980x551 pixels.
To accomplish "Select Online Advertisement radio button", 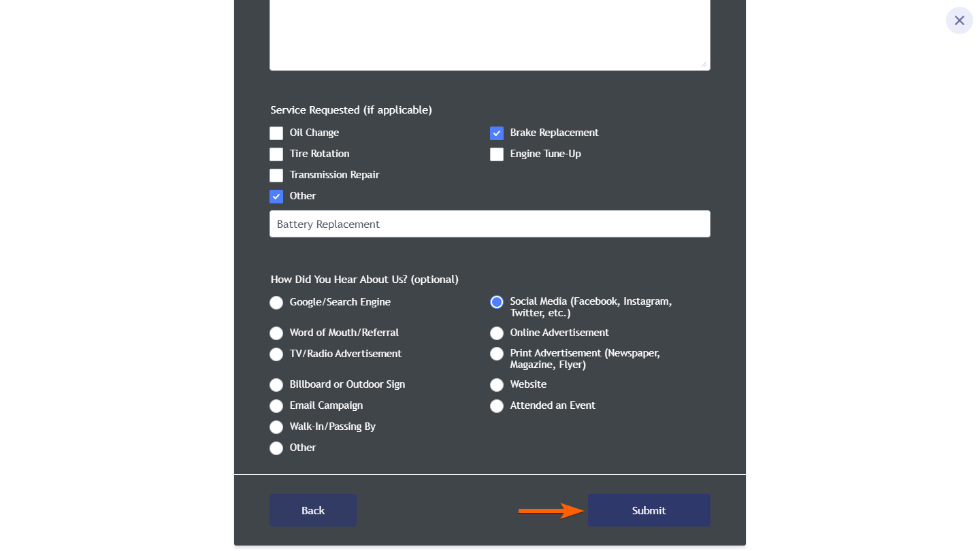I will (497, 333).
